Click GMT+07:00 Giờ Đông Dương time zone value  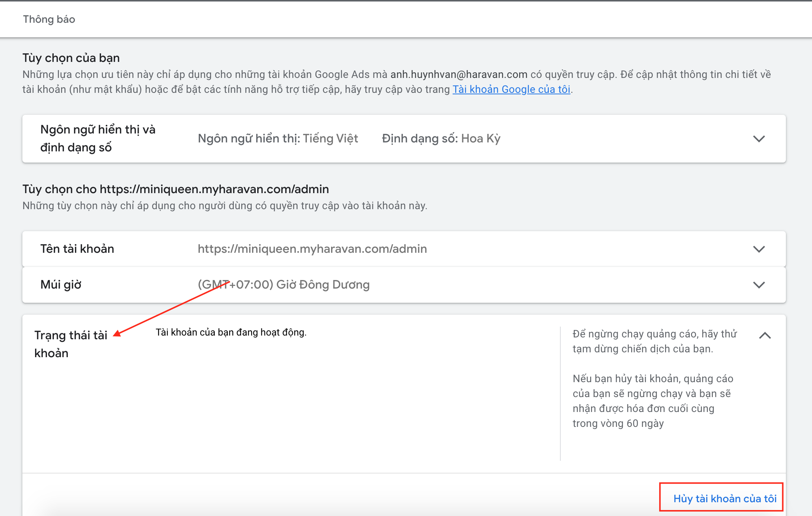pyautogui.click(x=283, y=285)
